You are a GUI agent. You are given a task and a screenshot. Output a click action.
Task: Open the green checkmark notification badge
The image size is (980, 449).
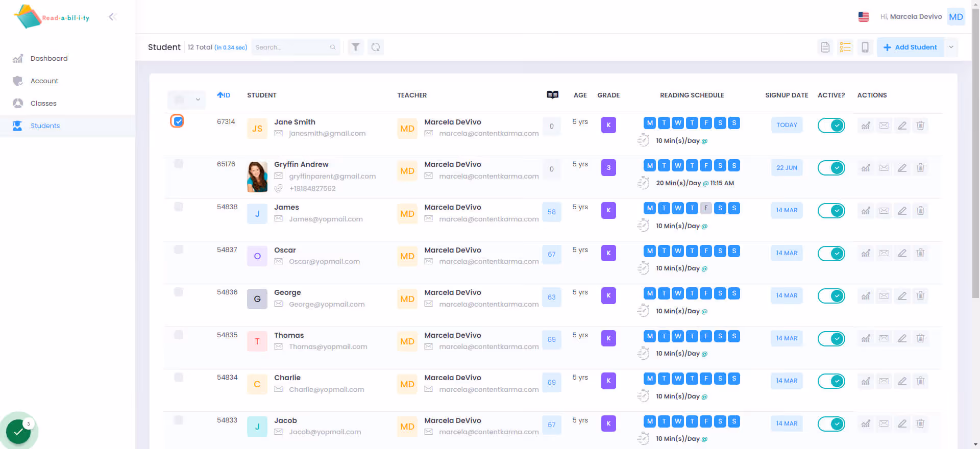(x=18, y=431)
